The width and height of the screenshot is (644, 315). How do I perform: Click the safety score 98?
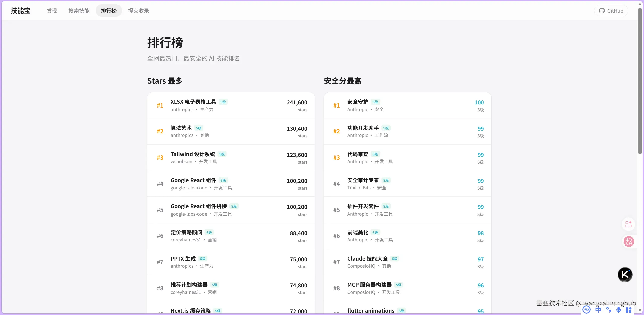(481, 233)
